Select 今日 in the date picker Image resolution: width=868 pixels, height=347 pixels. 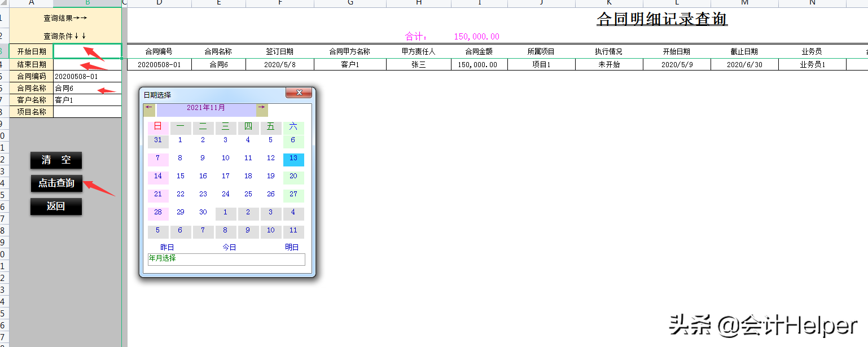pyautogui.click(x=229, y=247)
